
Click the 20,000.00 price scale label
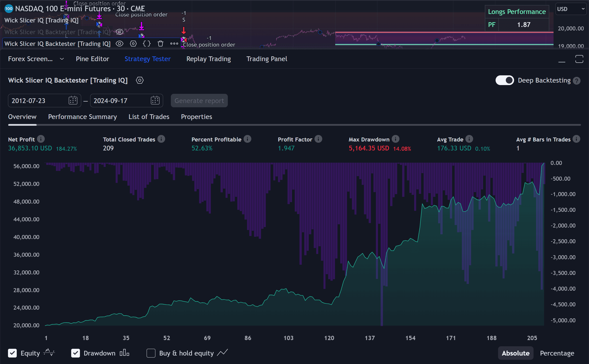point(571,28)
